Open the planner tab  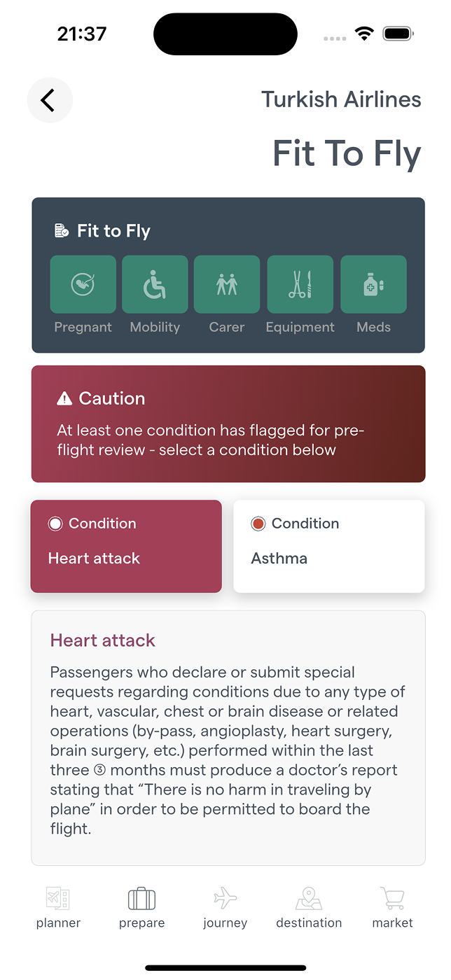pyautogui.click(x=58, y=907)
